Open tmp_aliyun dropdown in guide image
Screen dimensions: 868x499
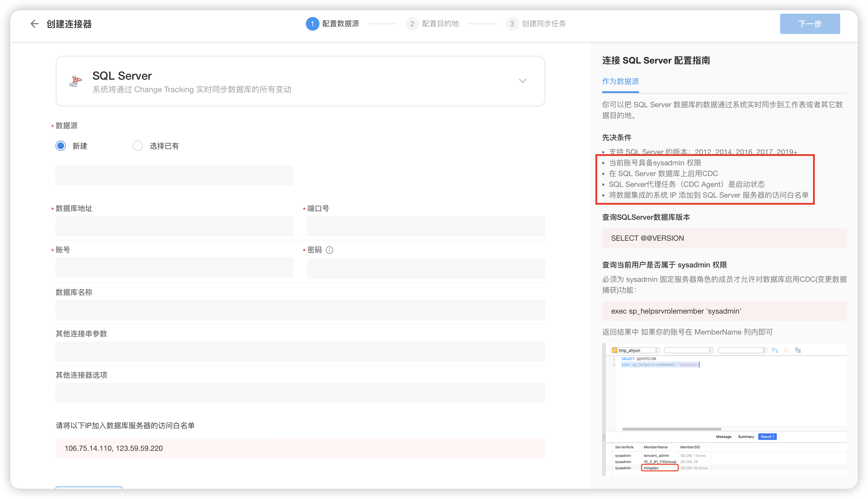(x=635, y=350)
